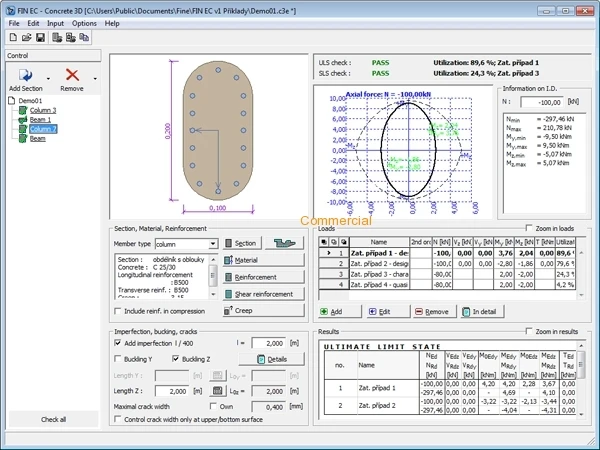Viewport: 600px width, 450px height.
Task: Click the Name column header in loads table
Action: [x=379, y=242]
